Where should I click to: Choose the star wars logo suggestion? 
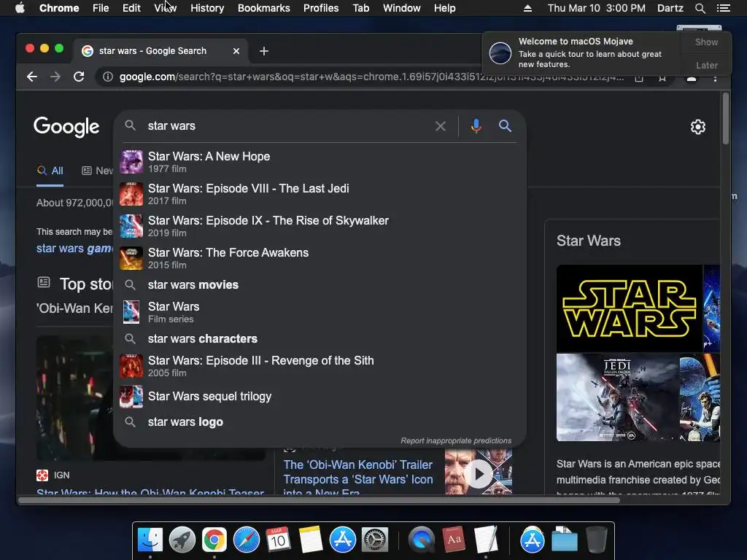pyautogui.click(x=320, y=422)
